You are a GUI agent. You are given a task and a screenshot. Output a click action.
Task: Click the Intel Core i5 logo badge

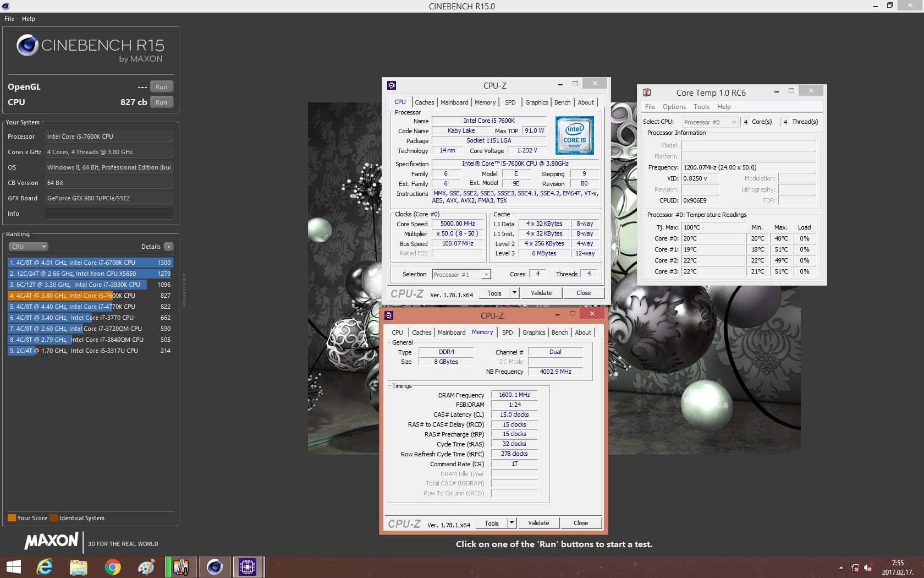[x=574, y=135]
